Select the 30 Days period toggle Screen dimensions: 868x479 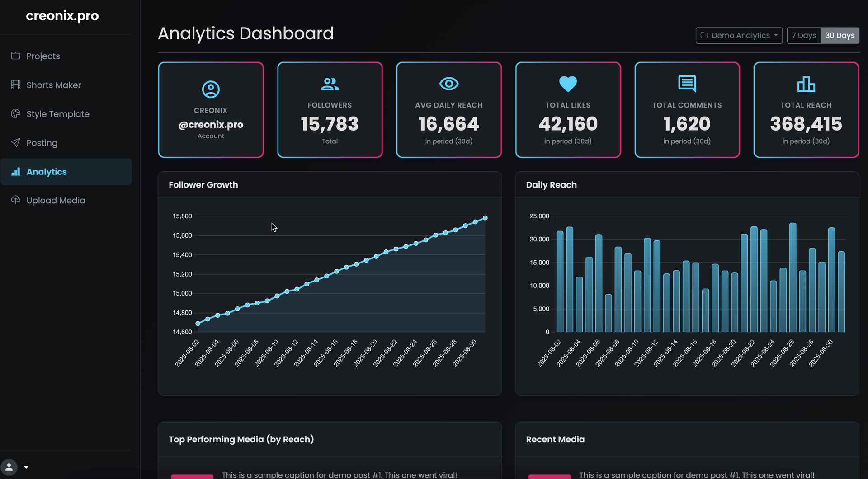click(x=840, y=35)
